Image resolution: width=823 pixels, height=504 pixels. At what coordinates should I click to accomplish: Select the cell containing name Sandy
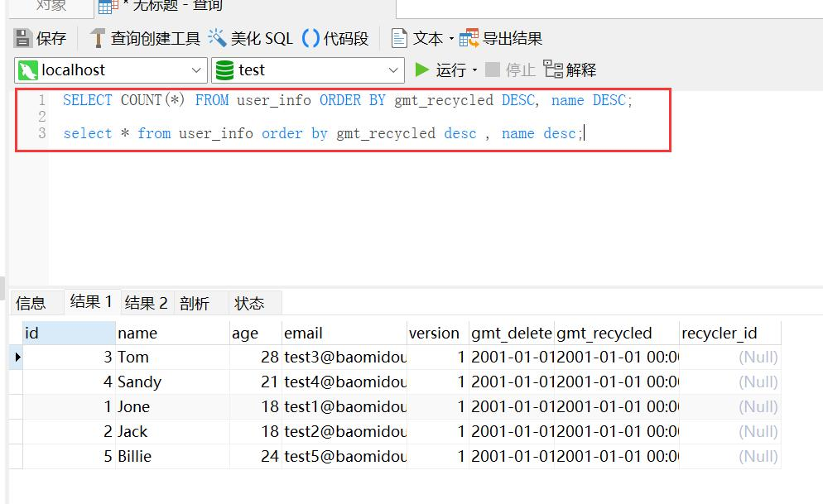[139, 382]
